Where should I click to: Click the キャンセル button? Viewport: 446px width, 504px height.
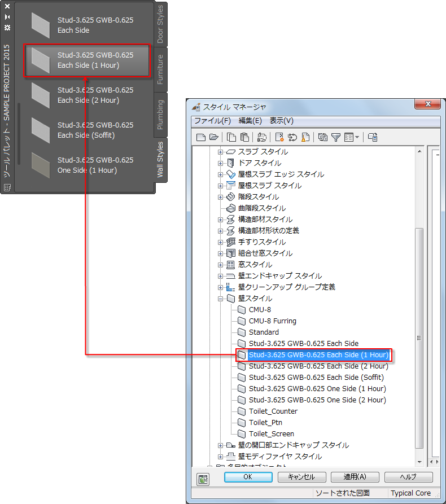coord(301,477)
